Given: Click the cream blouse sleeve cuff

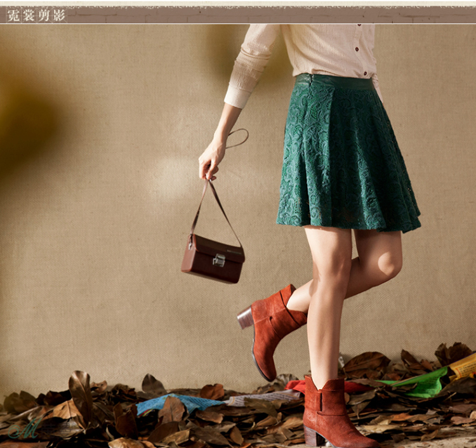Looking at the screenshot, I should (x=237, y=96).
